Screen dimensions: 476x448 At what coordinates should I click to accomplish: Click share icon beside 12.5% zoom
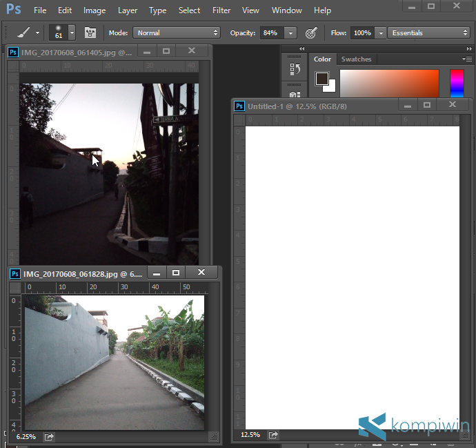(x=273, y=435)
